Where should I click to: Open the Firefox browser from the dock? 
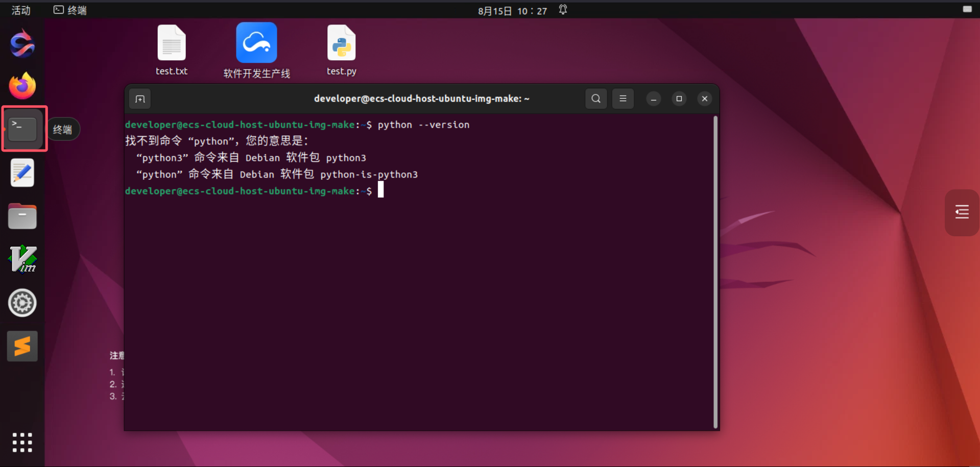[22, 86]
